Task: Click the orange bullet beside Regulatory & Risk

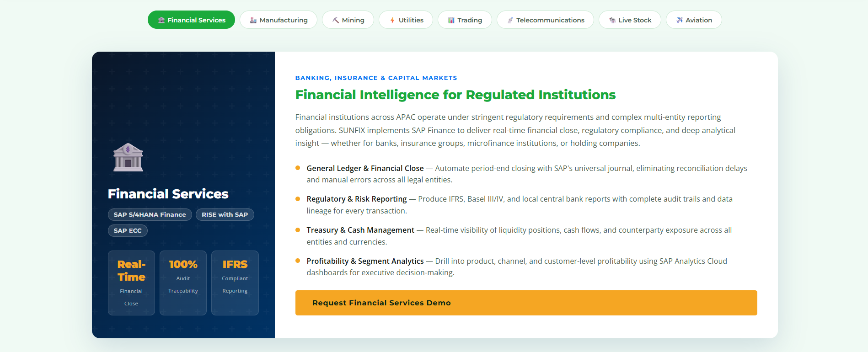Action: (298, 199)
